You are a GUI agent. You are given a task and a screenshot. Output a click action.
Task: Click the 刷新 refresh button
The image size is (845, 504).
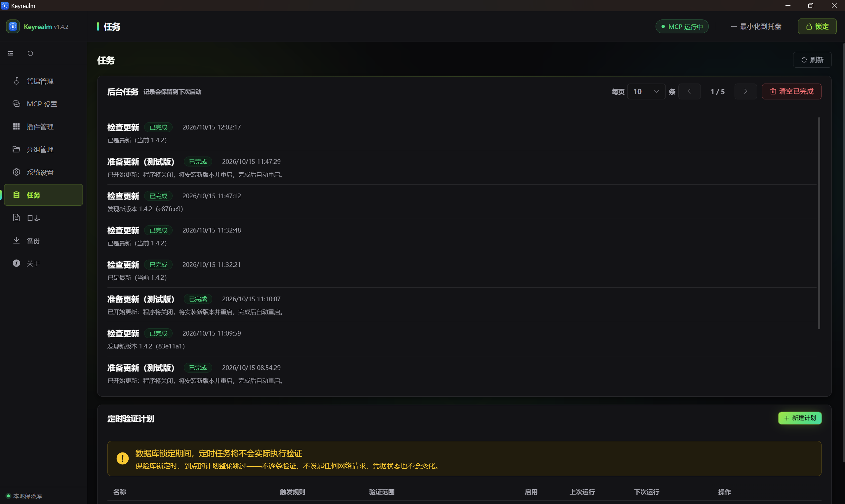point(812,60)
